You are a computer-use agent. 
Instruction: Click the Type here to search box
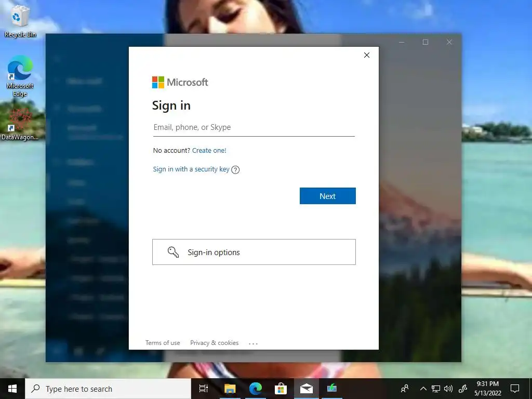(108, 389)
